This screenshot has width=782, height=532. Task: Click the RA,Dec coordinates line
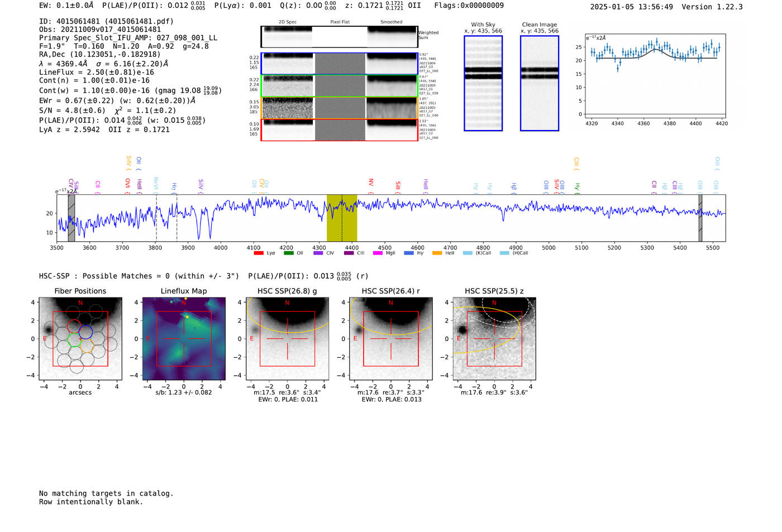click(99, 54)
